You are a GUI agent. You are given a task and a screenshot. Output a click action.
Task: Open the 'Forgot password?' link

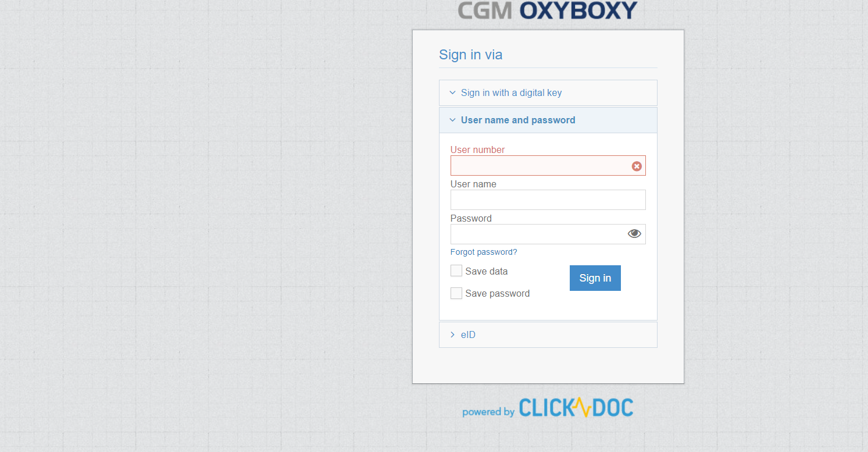pyautogui.click(x=484, y=252)
